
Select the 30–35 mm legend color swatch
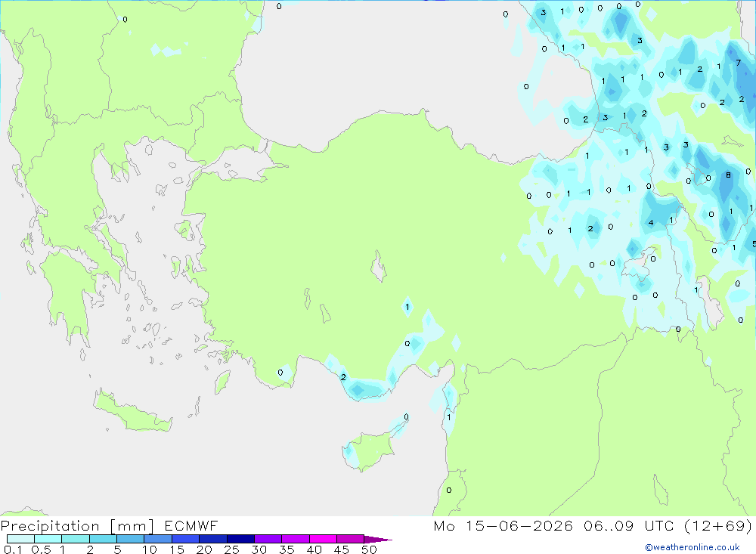(x=268, y=539)
